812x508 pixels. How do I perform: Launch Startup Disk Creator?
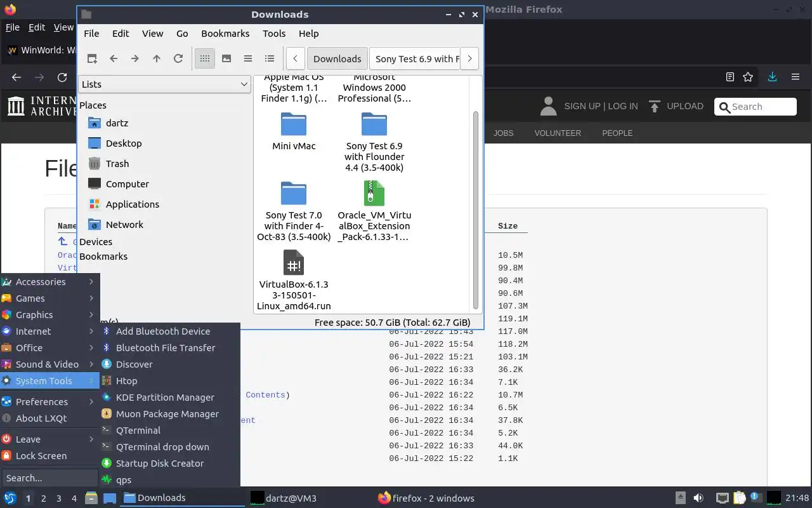pyautogui.click(x=169, y=463)
